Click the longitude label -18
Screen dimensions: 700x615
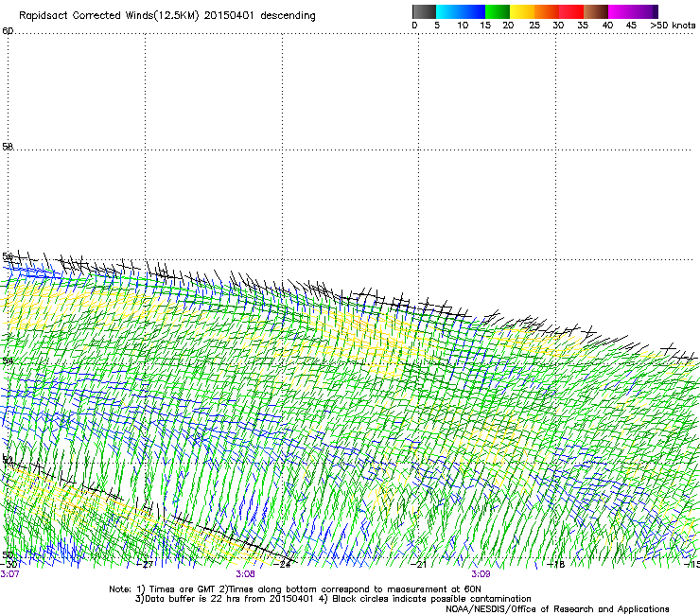tap(556, 565)
